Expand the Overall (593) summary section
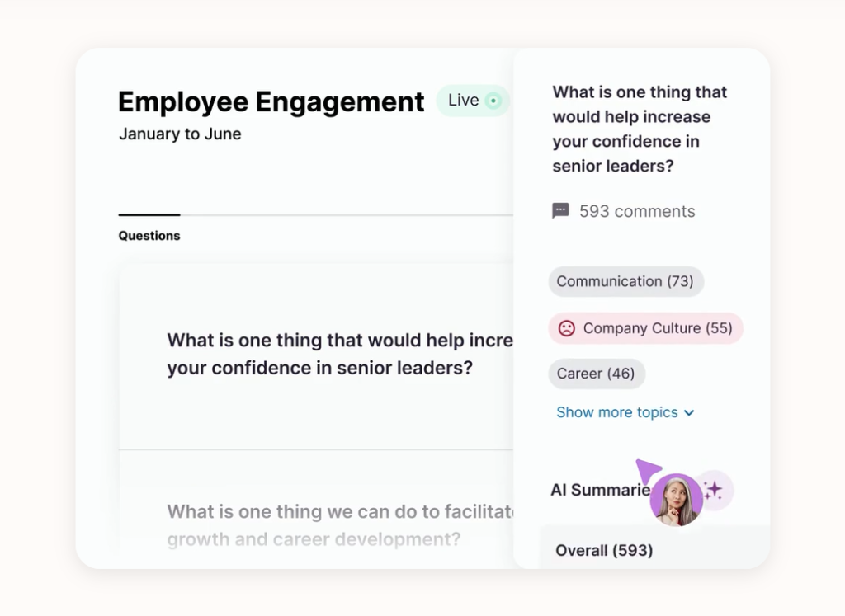The image size is (845, 616). coord(604,550)
